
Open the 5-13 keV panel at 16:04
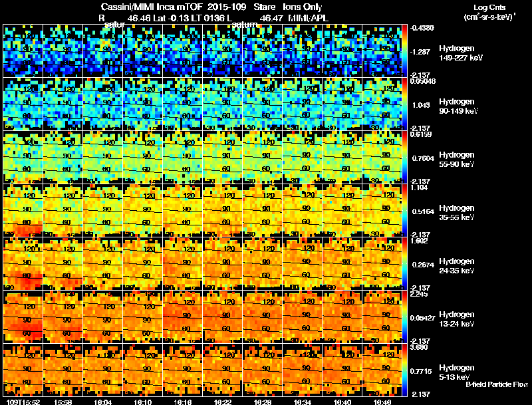click(103, 370)
